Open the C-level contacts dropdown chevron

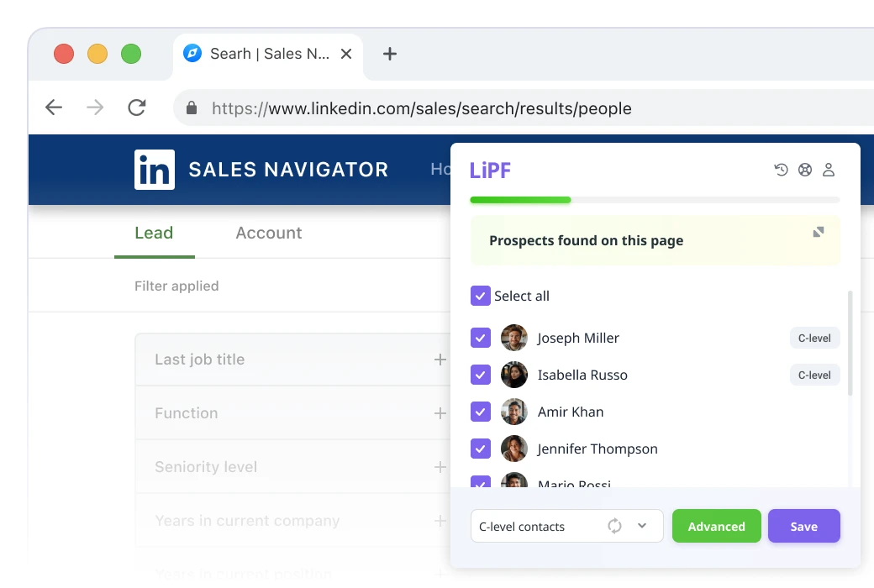pyautogui.click(x=642, y=526)
